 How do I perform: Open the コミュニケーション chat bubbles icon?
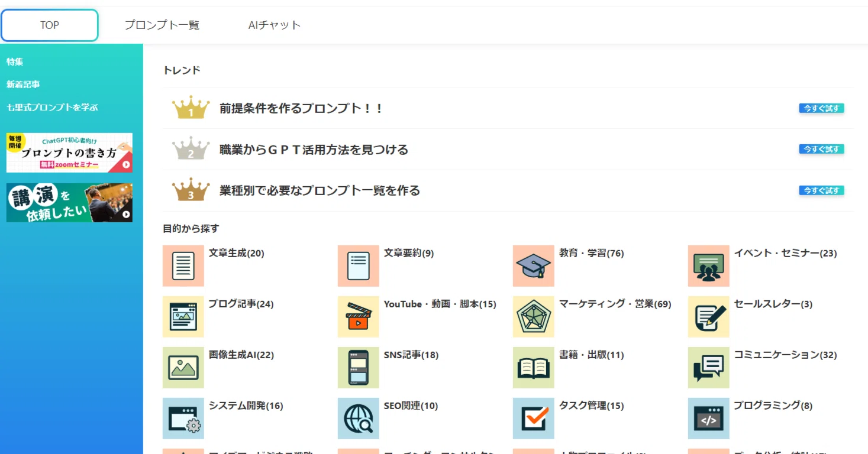(x=709, y=368)
